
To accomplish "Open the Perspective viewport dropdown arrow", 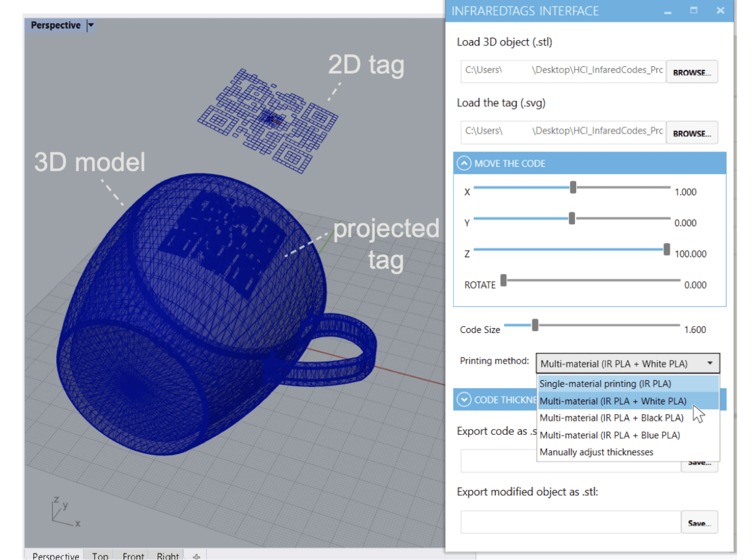I will click(90, 25).
